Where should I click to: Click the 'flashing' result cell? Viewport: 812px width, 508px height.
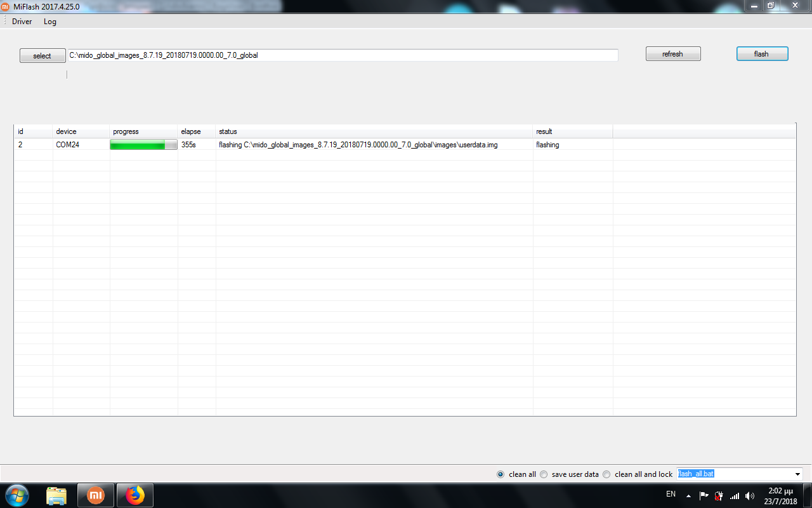(x=573, y=145)
